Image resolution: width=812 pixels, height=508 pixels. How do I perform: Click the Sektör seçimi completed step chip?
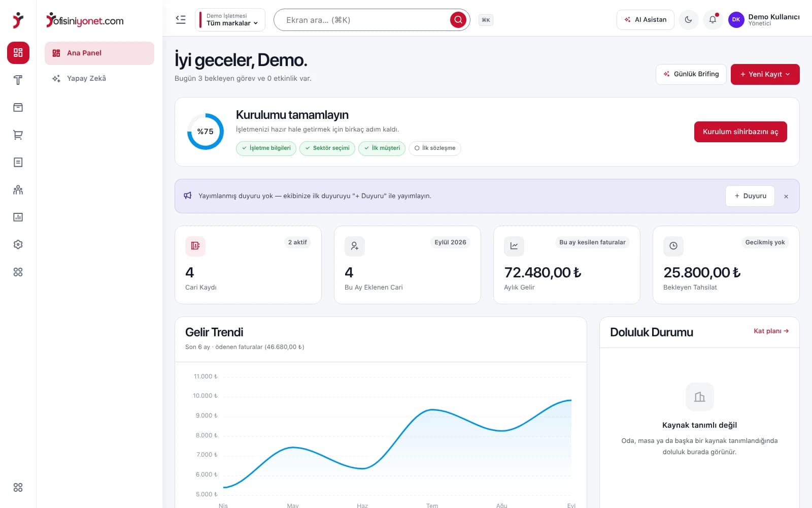[327, 148]
